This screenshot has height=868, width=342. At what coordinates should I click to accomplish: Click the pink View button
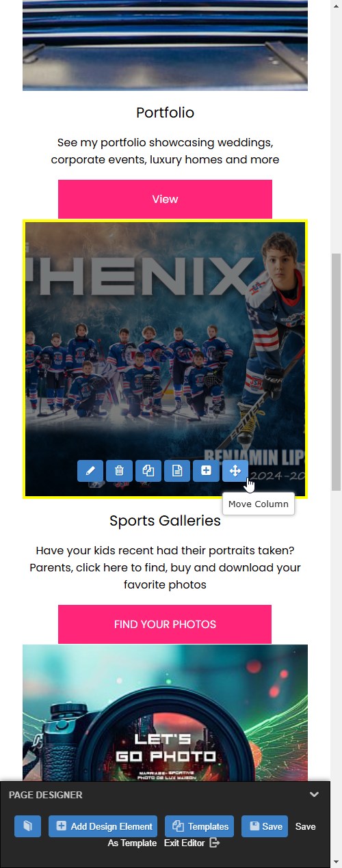(165, 199)
